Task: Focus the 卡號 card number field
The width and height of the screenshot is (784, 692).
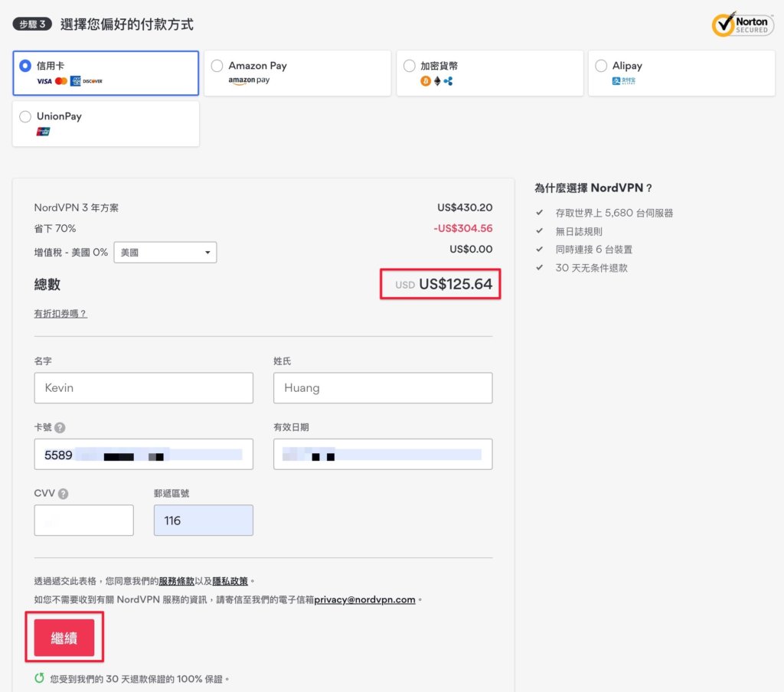Action: [143, 454]
